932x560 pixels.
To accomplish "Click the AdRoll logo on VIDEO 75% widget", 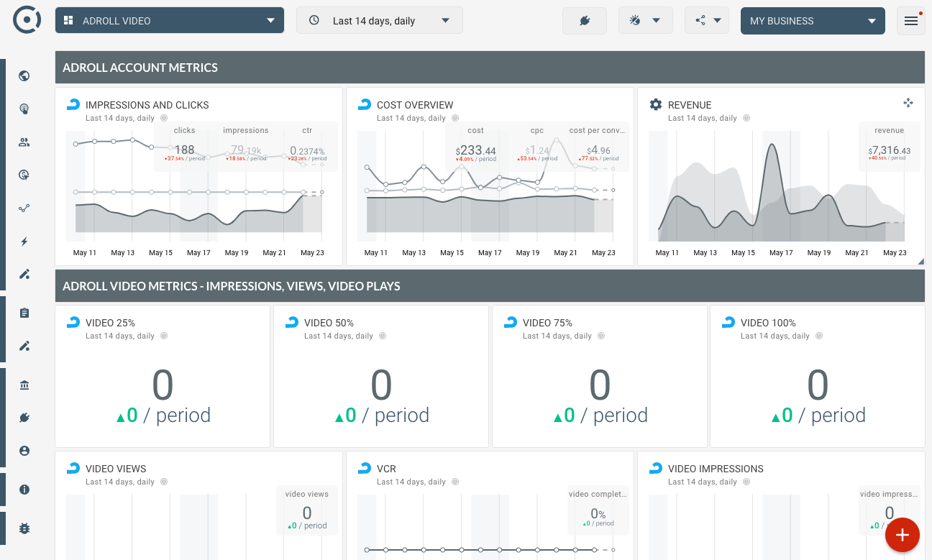I will pos(511,322).
